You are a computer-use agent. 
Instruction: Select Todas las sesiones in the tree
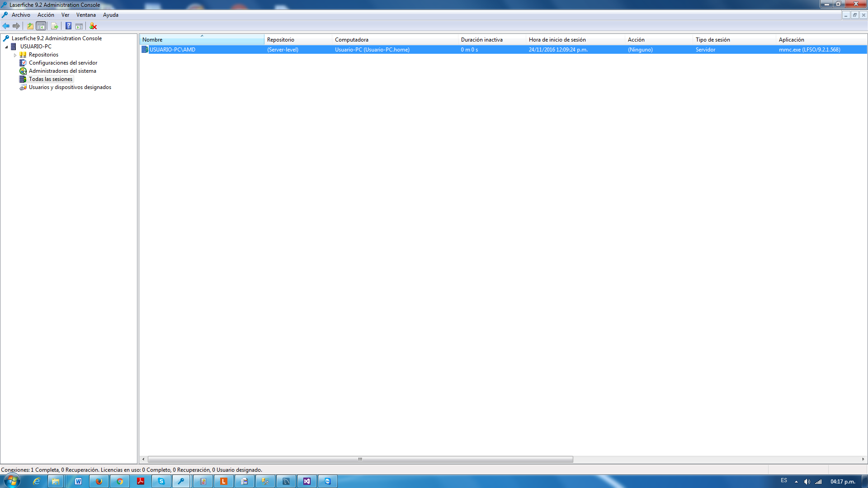51,79
